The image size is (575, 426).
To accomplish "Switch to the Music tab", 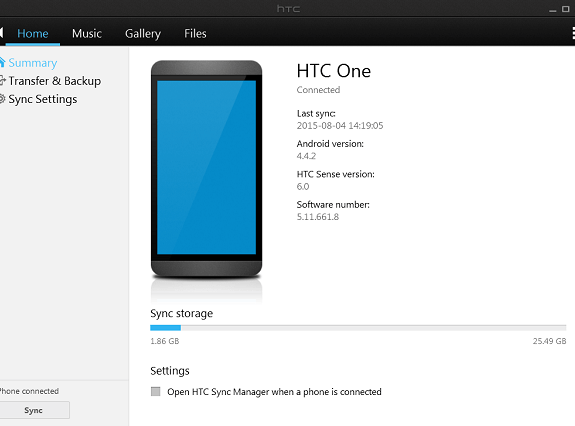I will 87,33.
